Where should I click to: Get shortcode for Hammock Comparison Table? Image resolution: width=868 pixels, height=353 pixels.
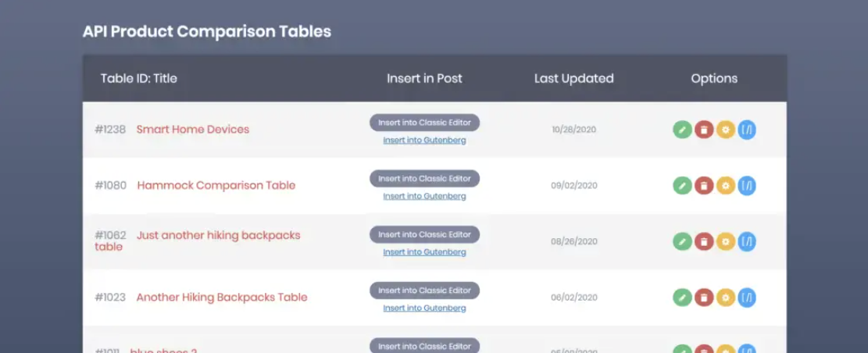coord(747,186)
